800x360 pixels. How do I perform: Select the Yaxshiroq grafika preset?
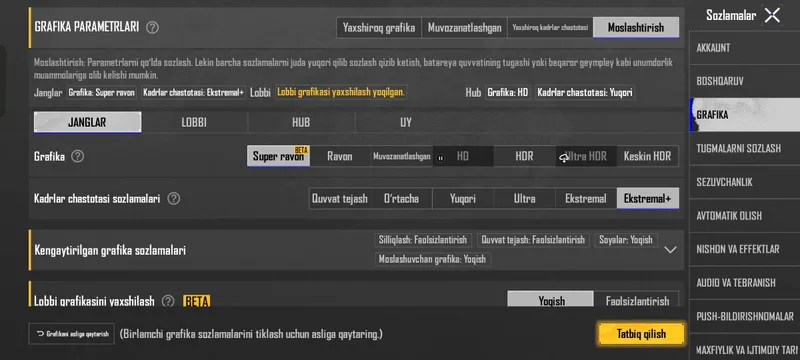[x=379, y=28]
